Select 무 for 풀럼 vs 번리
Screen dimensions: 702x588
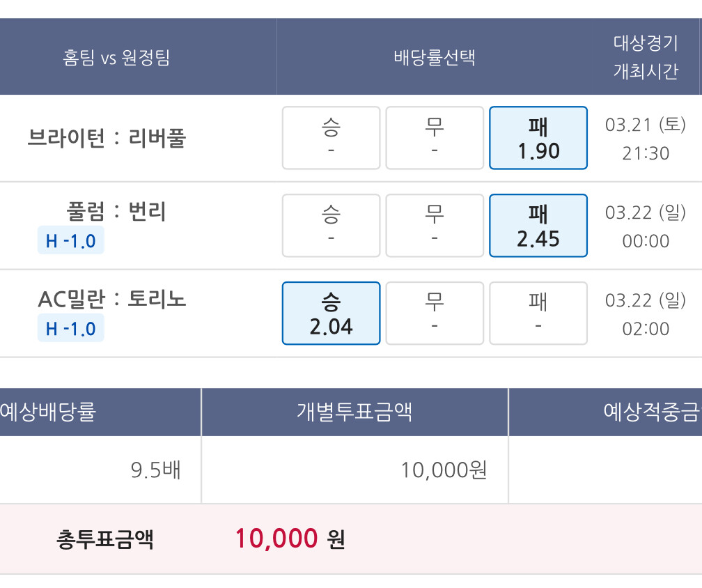coord(435,226)
